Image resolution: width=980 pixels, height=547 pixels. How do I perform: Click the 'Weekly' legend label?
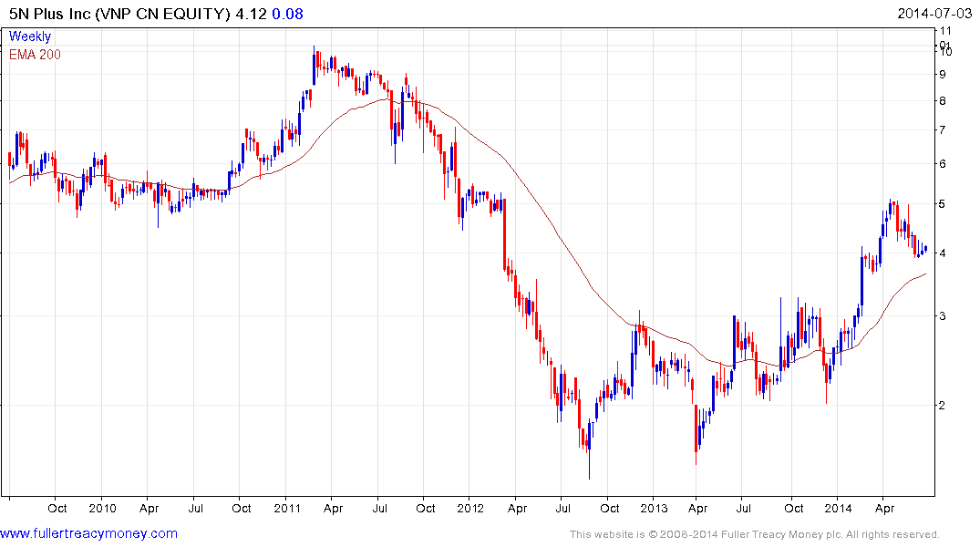(29, 36)
